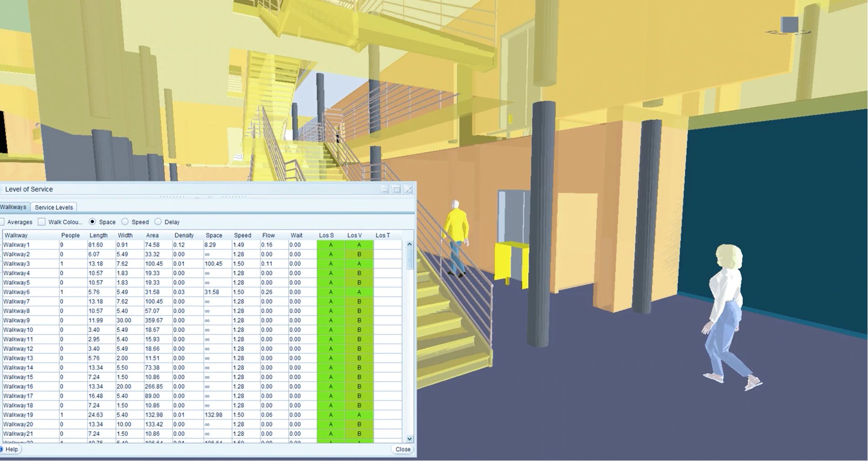Click the width value 20.00

pos(124,387)
